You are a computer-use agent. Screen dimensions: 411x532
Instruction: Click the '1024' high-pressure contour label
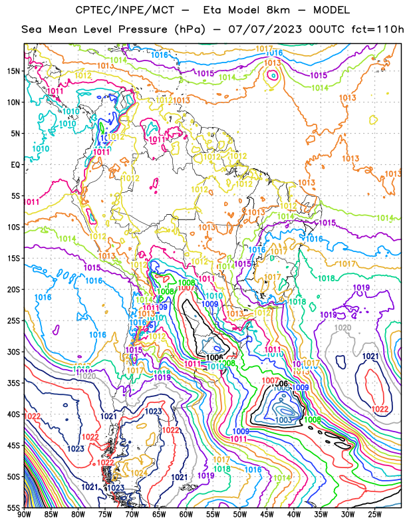pyautogui.click(x=139, y=473)
